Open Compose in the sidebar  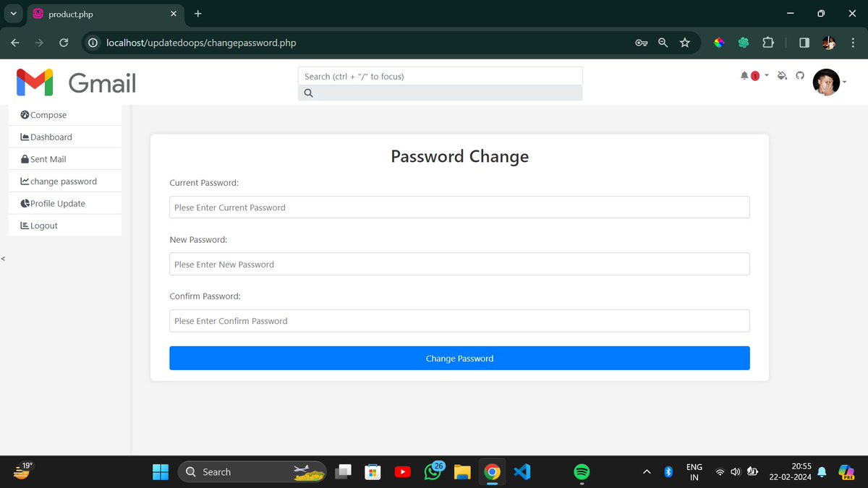[65, 115]
